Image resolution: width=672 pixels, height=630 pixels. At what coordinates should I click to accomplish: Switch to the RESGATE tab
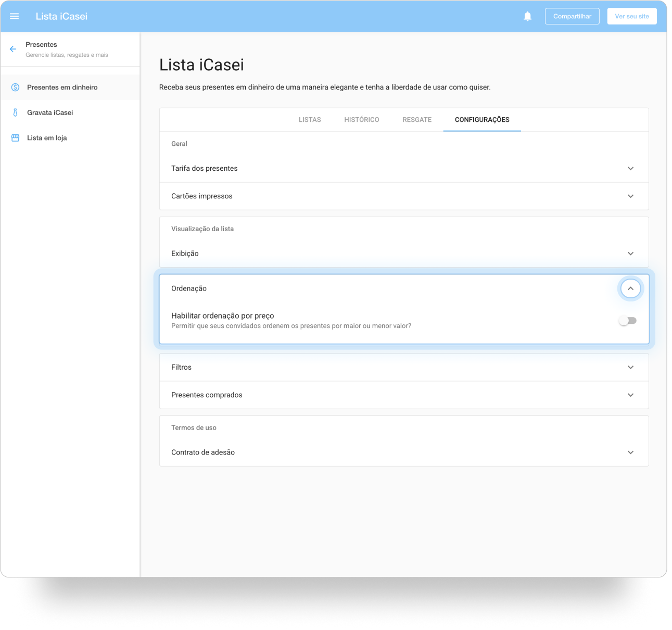pyautogui.click(x=417, y=120)
